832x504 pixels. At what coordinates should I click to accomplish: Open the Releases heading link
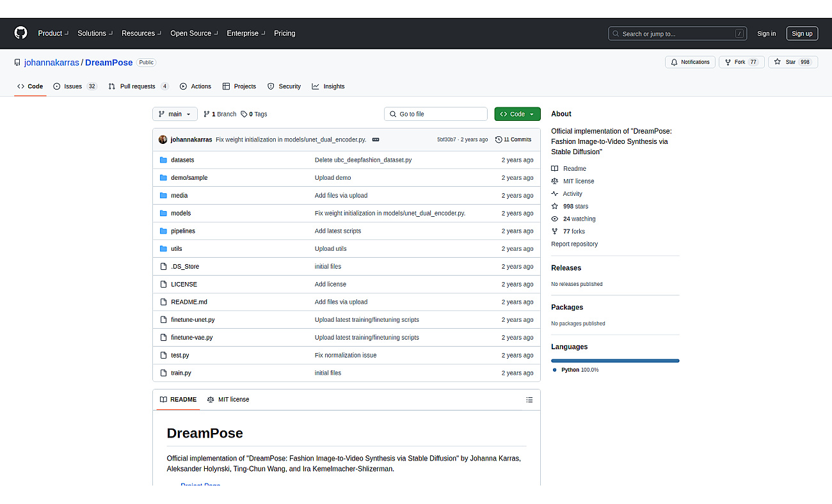[x=566, y=268]
